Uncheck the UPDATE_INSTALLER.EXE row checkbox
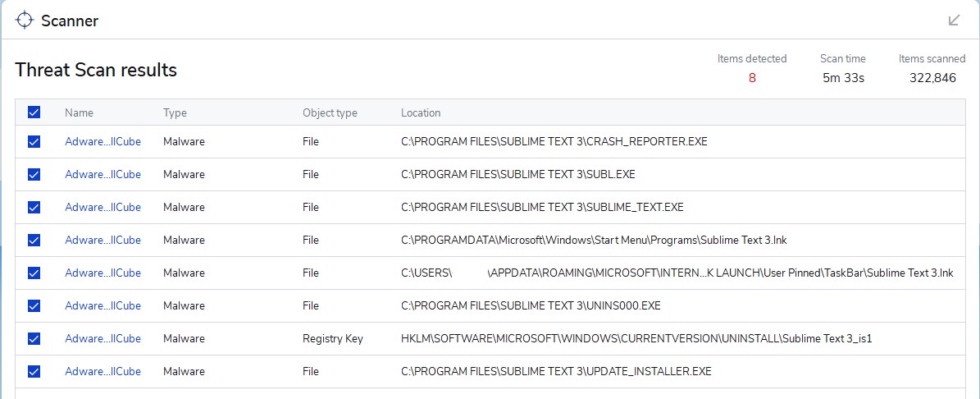Image resolution: width=980 pixels, height=399 pixels. pyautogui.click(x=34, y=371)
